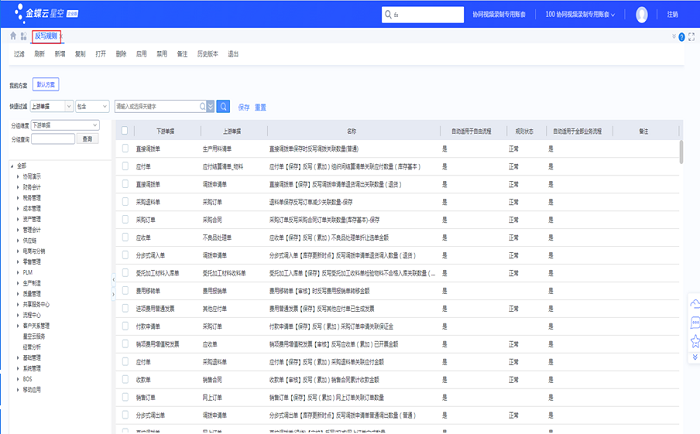Close the 反写规则 tab with the x
The height and width of the screenshot is (434, 700).
pos(61,36)
